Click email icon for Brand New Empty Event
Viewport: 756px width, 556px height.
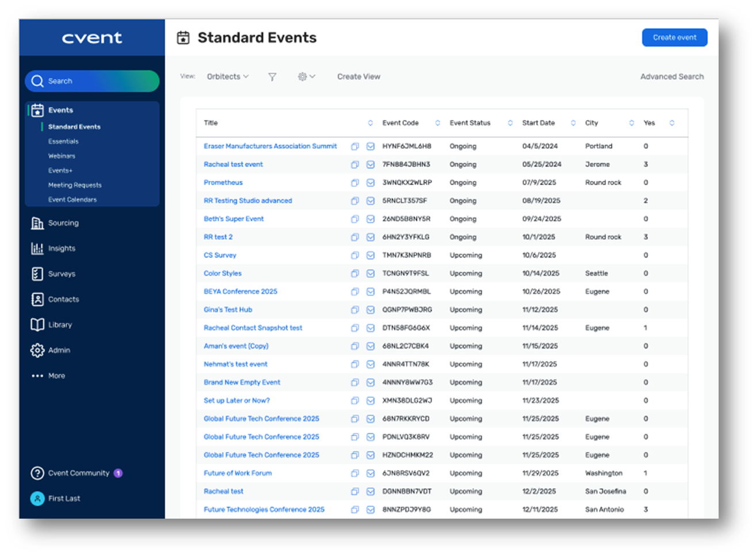click(x=371, y=382)
